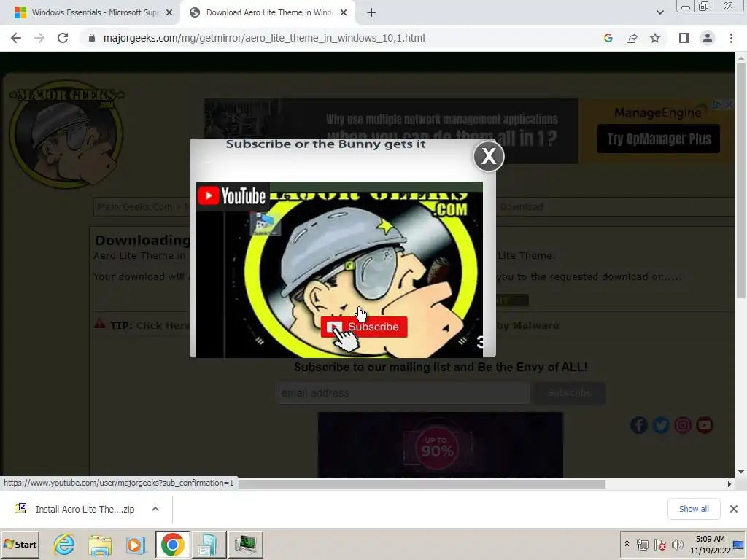
Task: Reload the current page
Action: [x=63, y=38]
